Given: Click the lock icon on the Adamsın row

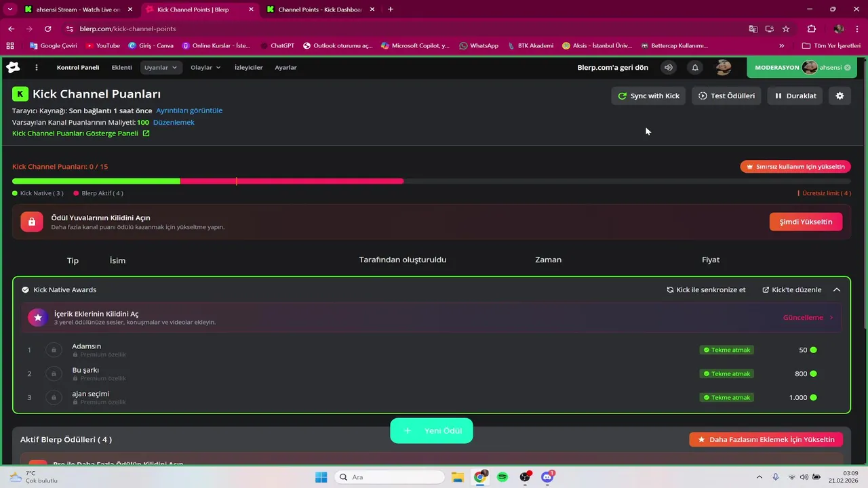Looking at the screenshot, I should pos(54,350).
